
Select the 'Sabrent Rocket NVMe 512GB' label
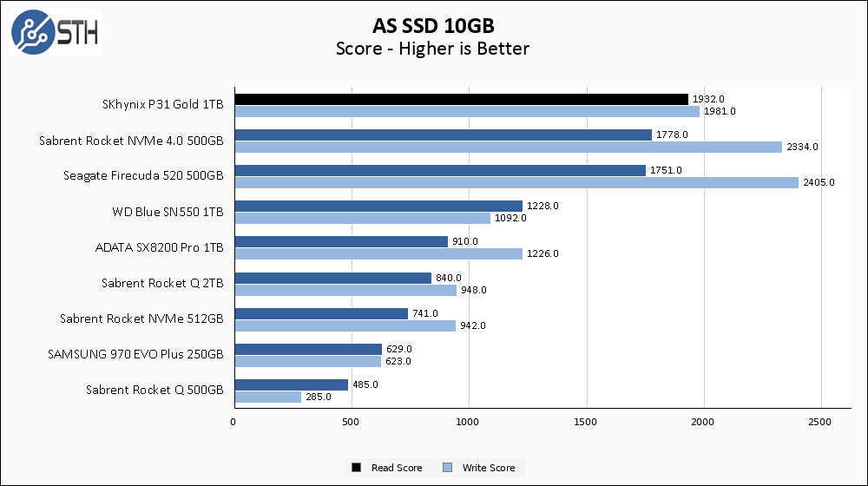coord(141,319)
